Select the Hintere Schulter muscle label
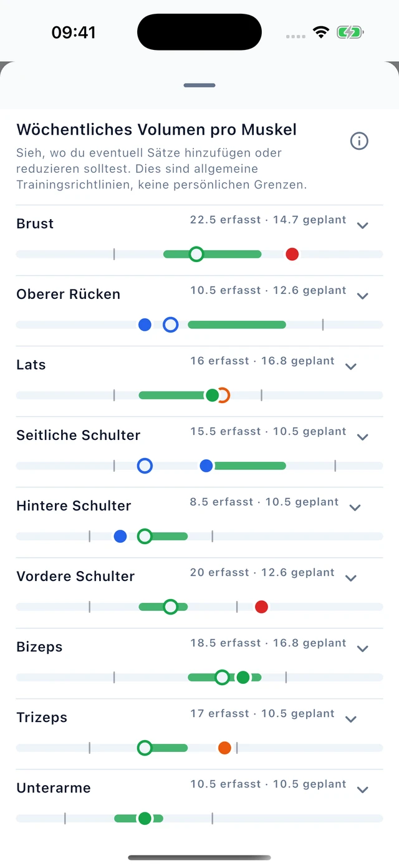The image size is (399, 868). (x=74, y=505)
